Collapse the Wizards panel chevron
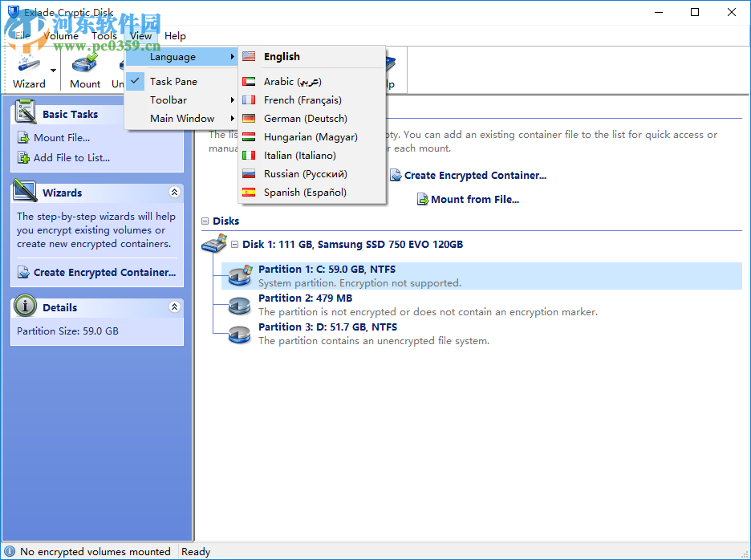The height and width of the screenshot is (560, 751). [x=174, y=192]
